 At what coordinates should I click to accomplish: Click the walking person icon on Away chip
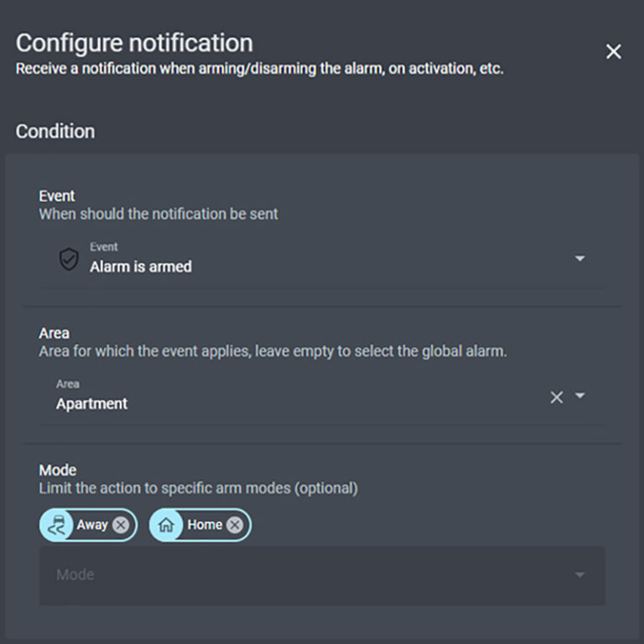(x=56, y=525)
